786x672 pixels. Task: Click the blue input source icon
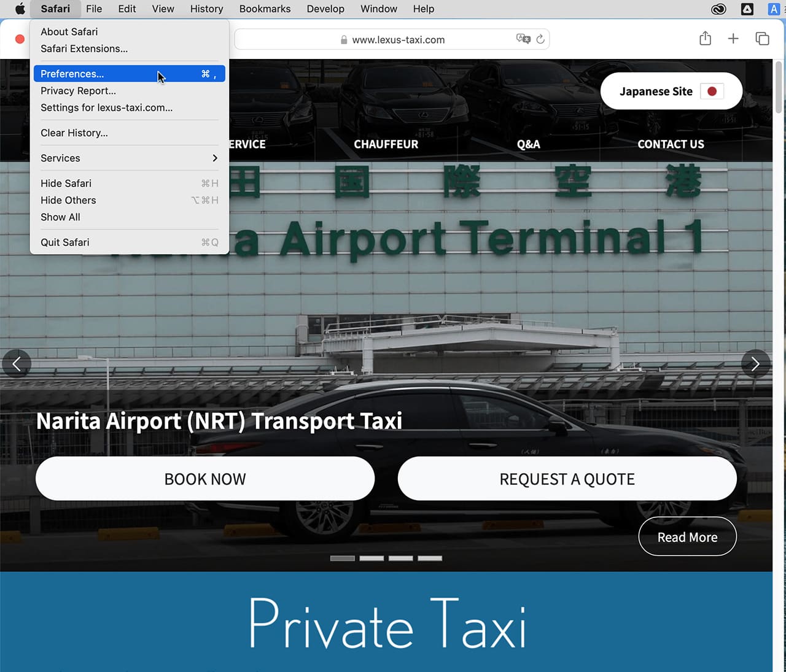[x=774, y=9]
